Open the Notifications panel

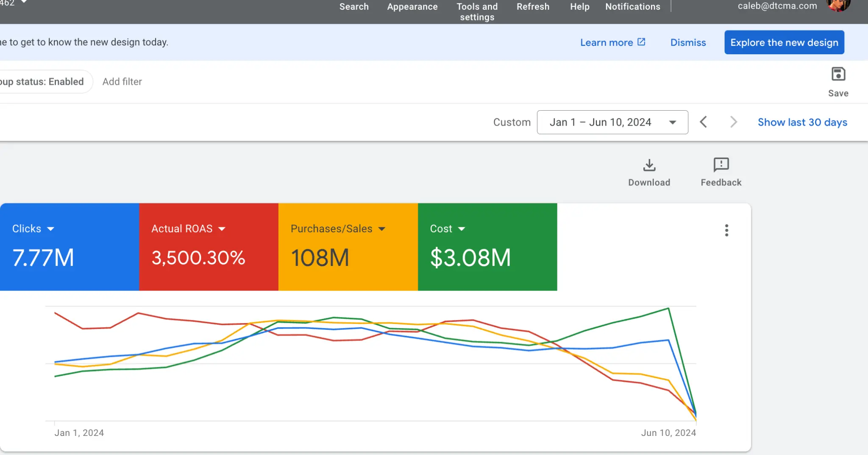point(632,6)
